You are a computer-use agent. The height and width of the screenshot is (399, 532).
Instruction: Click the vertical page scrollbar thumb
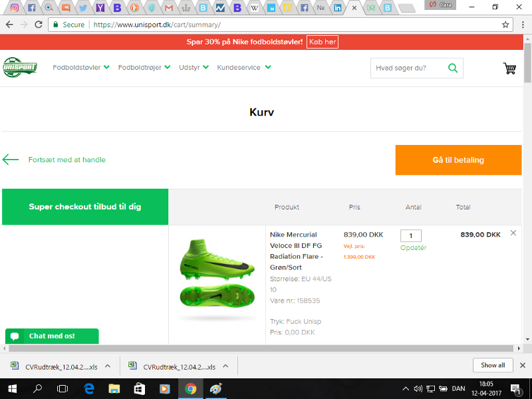point(527,63)
